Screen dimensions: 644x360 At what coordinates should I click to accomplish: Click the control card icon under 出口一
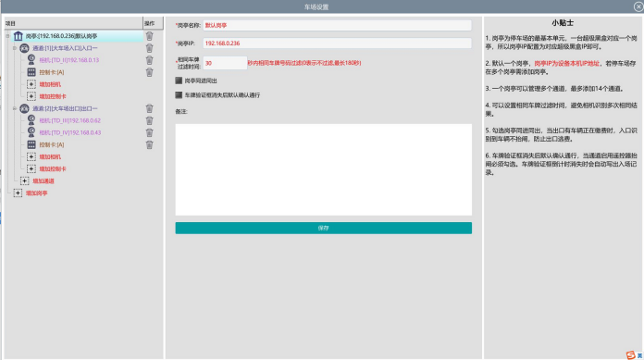(31, 144)
